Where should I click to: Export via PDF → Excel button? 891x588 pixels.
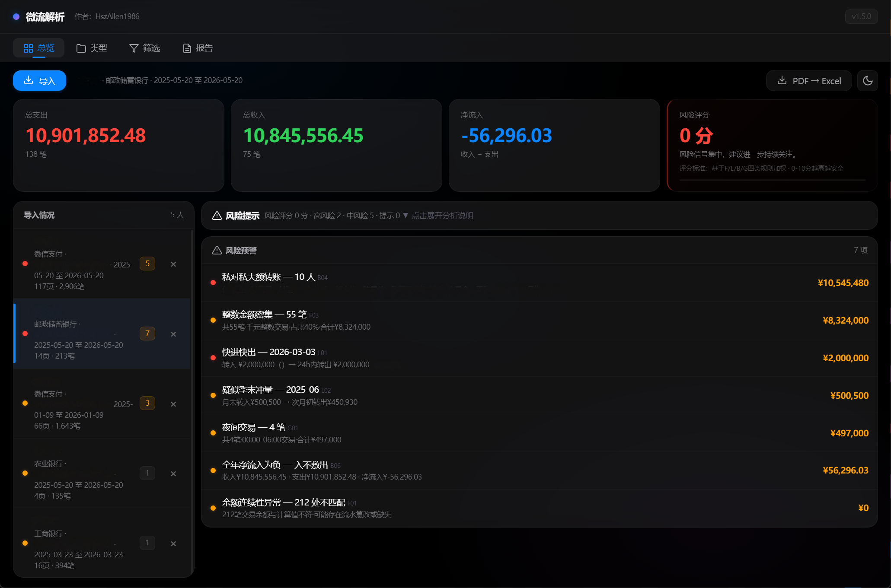click(x=808, y=81)
